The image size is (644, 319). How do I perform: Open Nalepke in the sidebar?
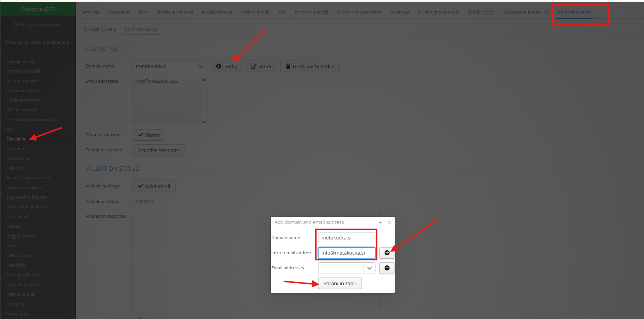click(x=15, y=168)
